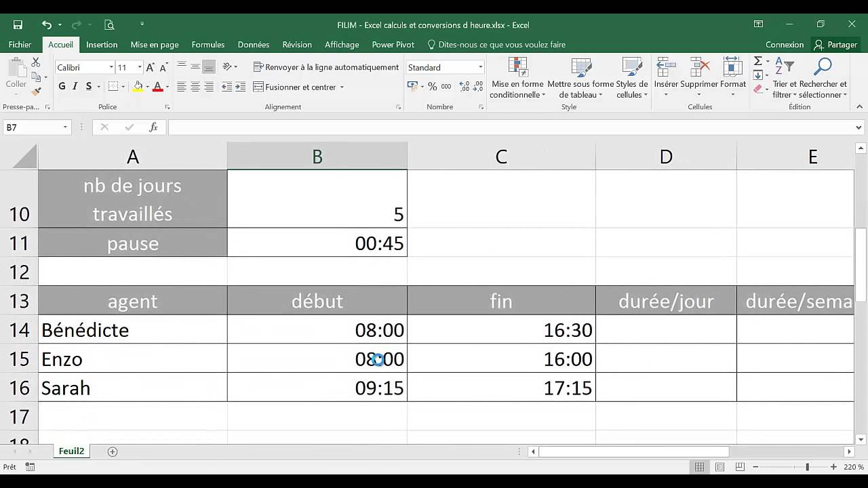This screenshot has height=488, width=868.
Task: Open the Power Pivot tab
Action: coord(393,45)
